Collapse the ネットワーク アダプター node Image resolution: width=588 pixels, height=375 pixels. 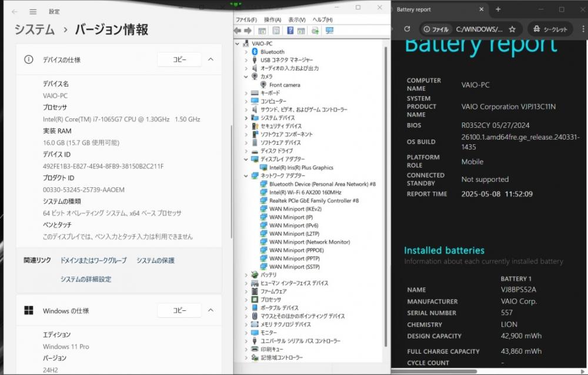pos(246,175)
